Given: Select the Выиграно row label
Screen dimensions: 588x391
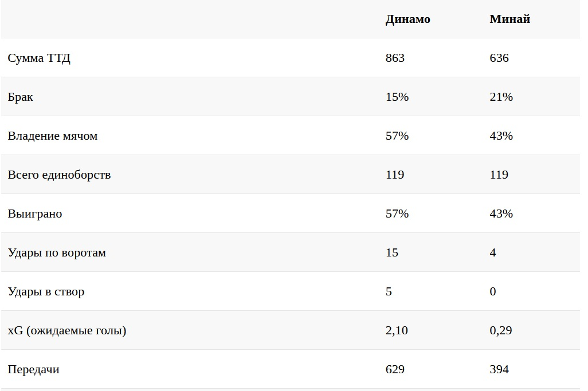Looking at the screenshot, I should click(35, 214).
